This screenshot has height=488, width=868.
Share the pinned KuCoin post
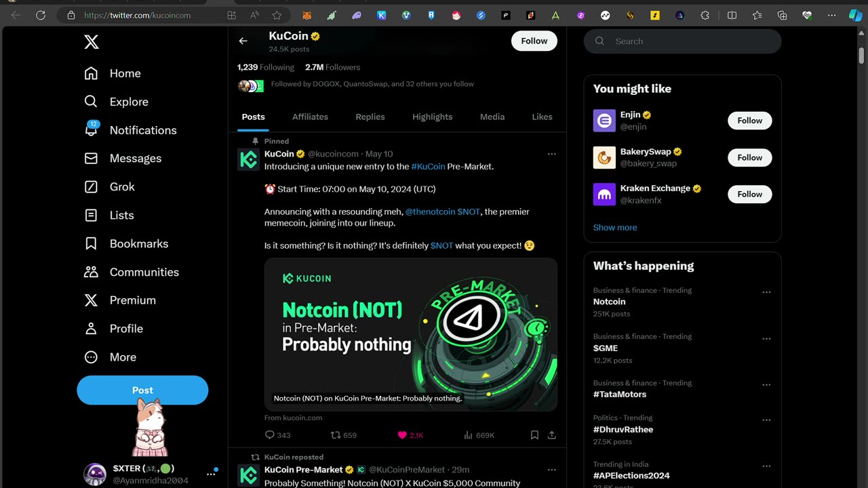pos(552,435)
